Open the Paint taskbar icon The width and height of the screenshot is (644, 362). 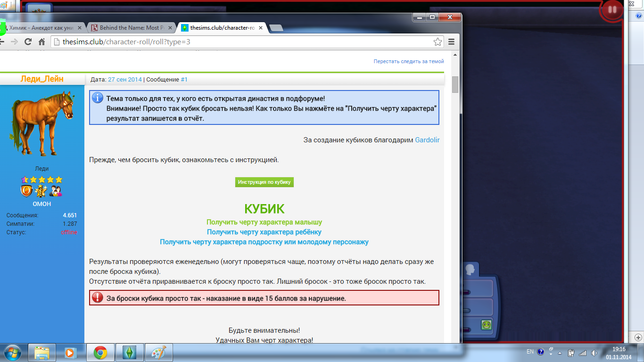(158, 353)
